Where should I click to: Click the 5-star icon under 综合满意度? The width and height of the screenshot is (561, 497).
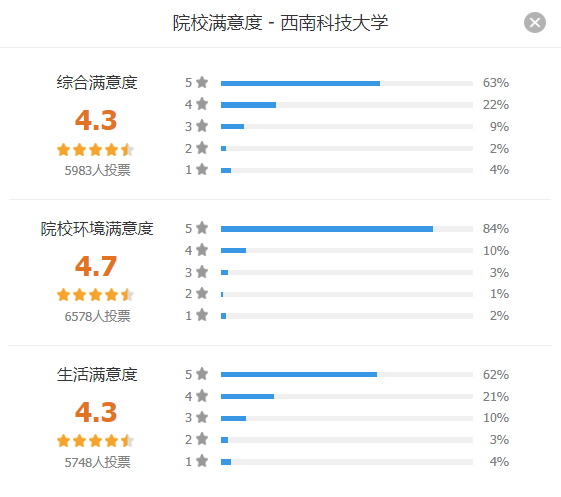coord(202,82)
